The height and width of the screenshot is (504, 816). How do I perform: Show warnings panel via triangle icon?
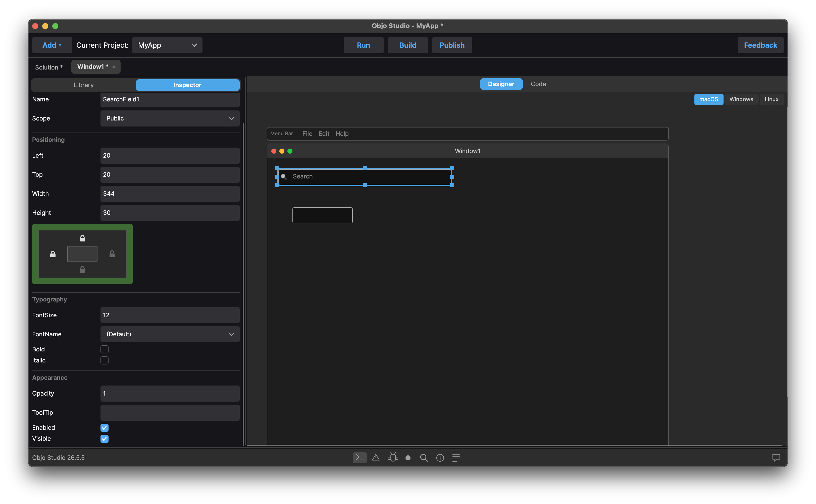tap(376, 458)
